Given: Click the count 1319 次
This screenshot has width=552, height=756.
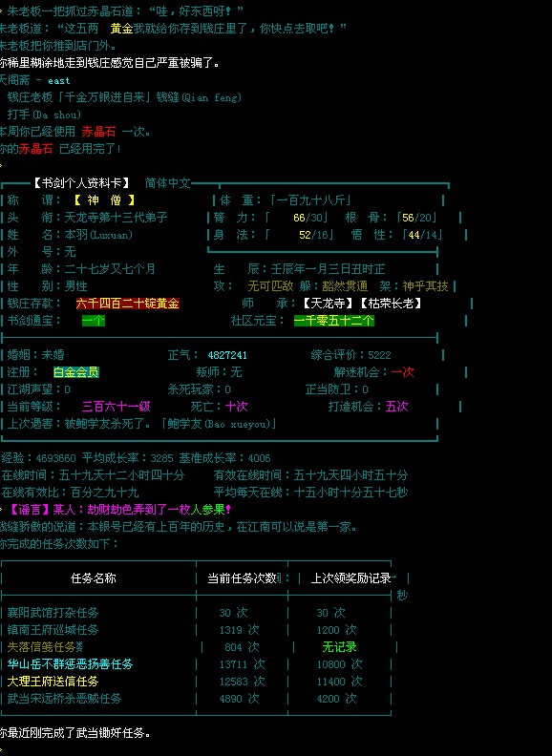Looking at the screenshot, I should point(239,630).
